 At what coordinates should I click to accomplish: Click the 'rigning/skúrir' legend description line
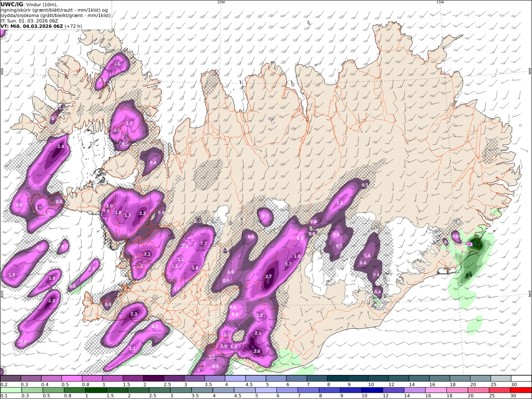coord(54,10)
